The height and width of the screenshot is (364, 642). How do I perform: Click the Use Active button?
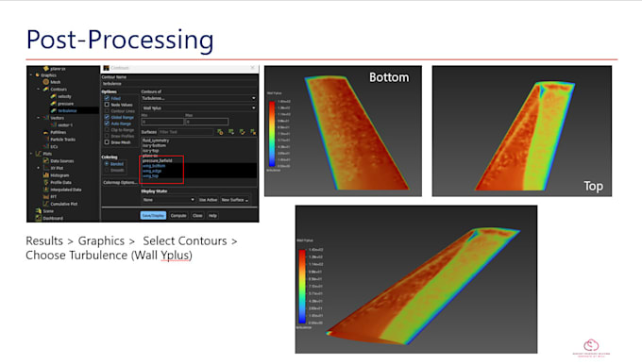[208, 200]
